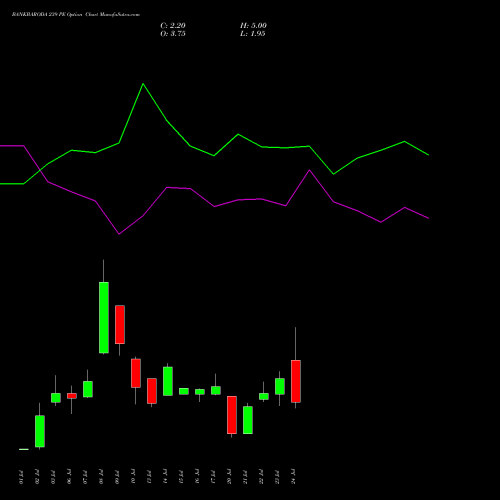This screenshot has width=500, height=500.
Task: Click the 10 Jul date label
Action: pos(133,477)
